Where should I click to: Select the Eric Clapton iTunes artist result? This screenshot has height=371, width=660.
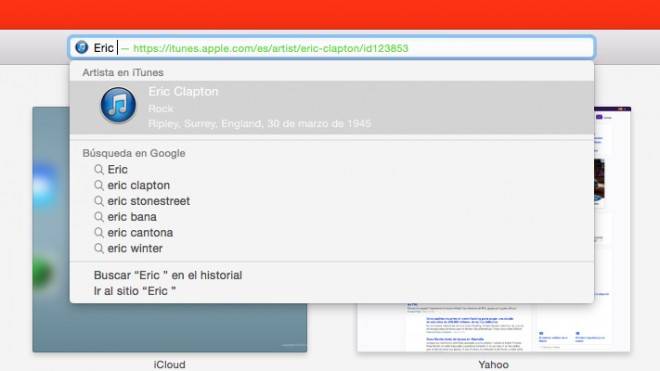[x=332, y=107]
